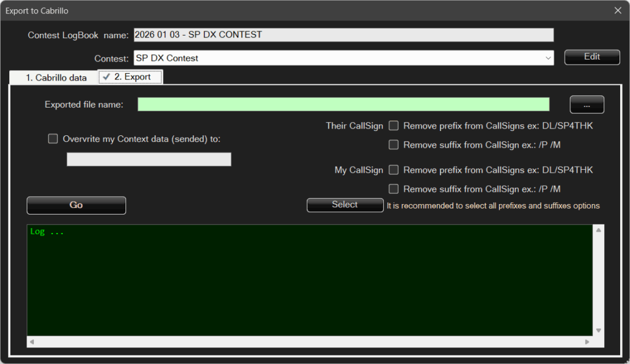This screenshot has width=630, height=364.
Task: Click the green Exported file name field
Action: click(343, 105)
